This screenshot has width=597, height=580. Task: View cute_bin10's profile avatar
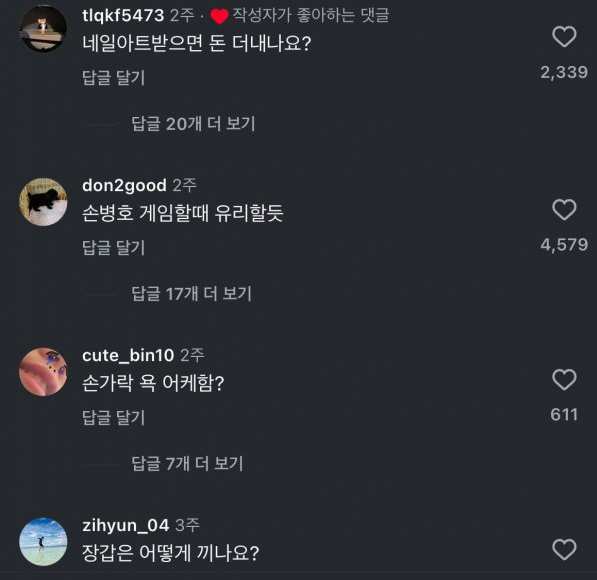43,372
